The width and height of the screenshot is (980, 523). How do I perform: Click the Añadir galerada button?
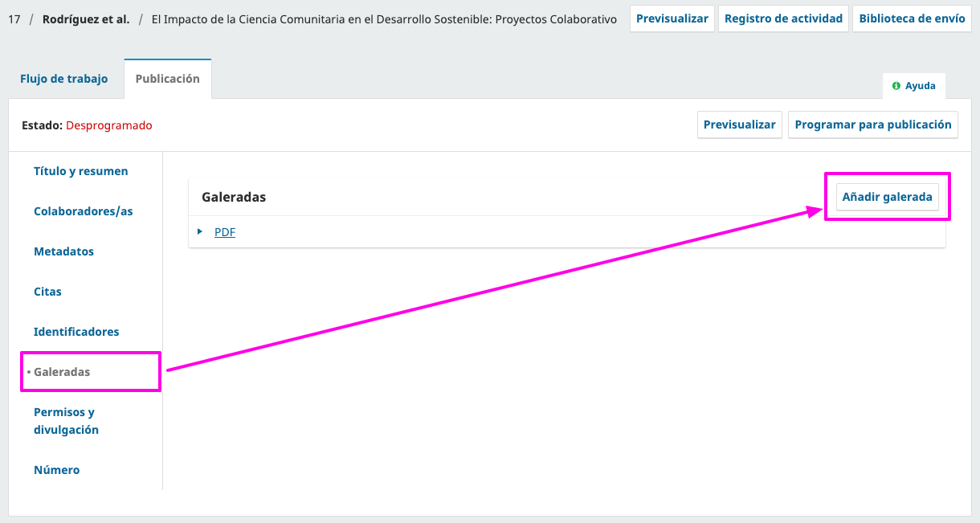tap(887, 197)
